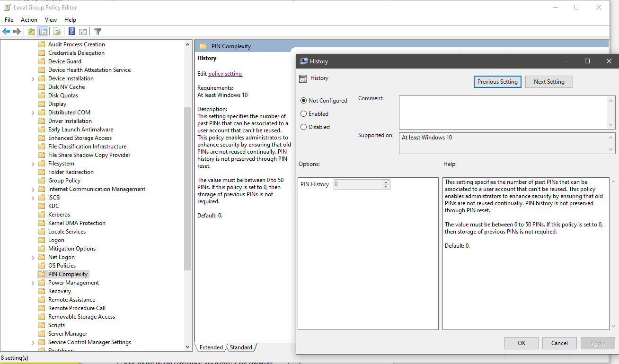
Task: Click the Show/Hide Action Pane icon
Action: coord(83,31)
